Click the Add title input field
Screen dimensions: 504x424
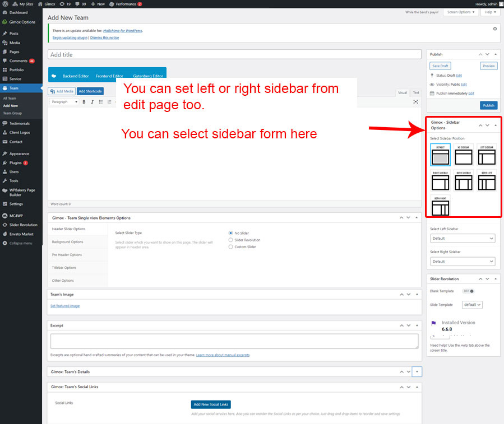tap(234, 55)
